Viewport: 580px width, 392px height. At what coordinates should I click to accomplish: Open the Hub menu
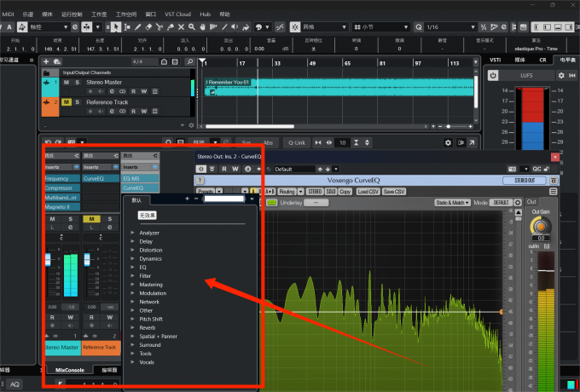click(206, 14)
